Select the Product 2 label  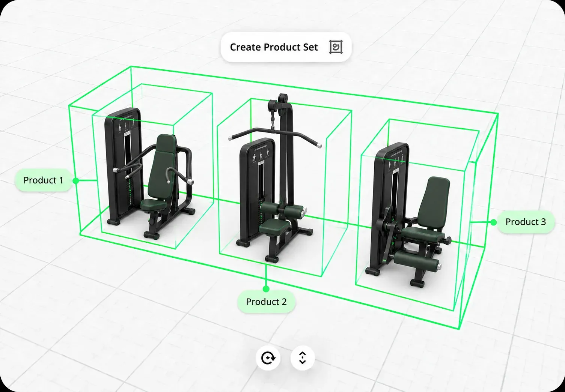point(266,302)
